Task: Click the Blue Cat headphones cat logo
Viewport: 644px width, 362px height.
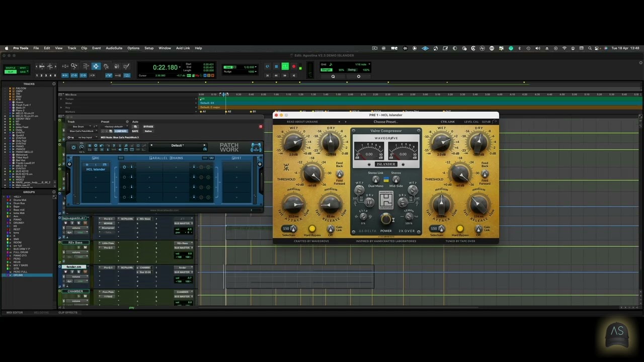Action: [256, 148]
